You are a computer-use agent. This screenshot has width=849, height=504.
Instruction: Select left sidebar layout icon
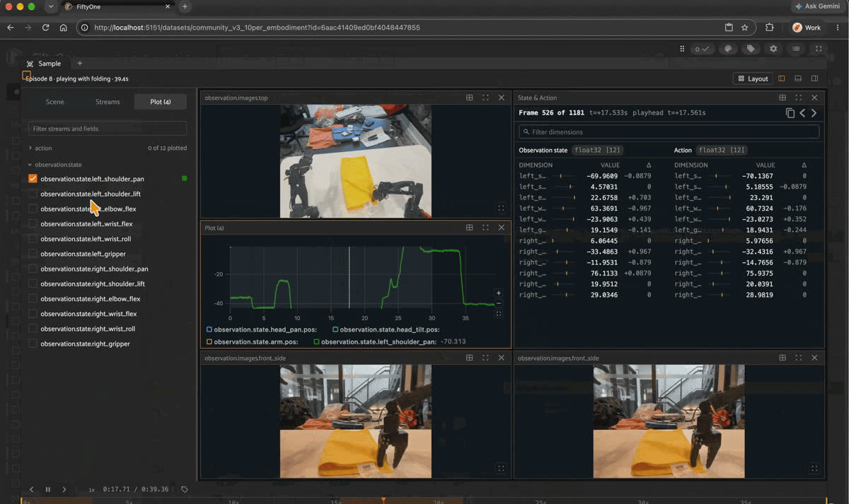[782, 78]
